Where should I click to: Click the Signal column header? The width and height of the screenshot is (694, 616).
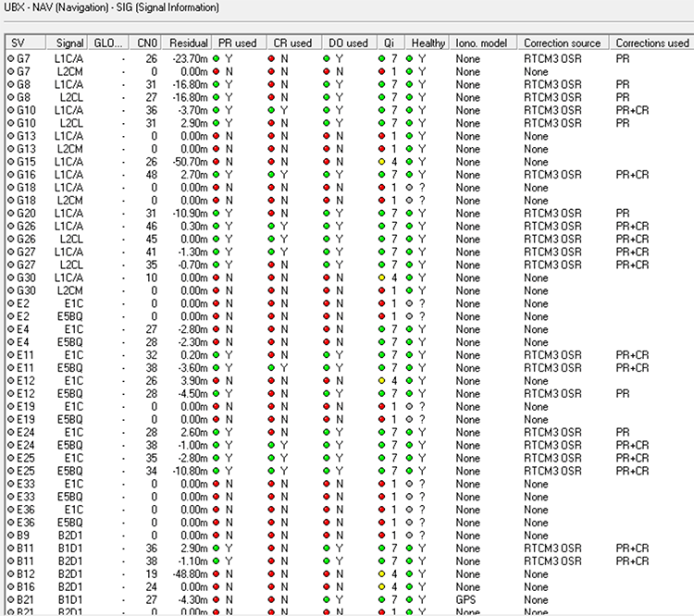[x=69, y=43]
